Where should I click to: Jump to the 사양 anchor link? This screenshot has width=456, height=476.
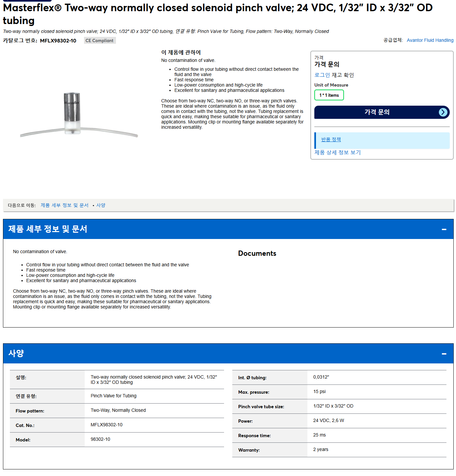pos(101,205)
